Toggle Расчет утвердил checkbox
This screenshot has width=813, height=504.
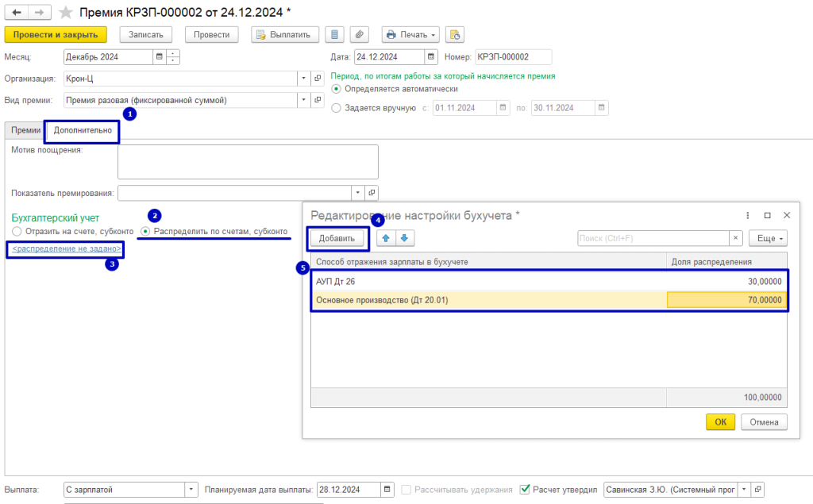[525, 490]
